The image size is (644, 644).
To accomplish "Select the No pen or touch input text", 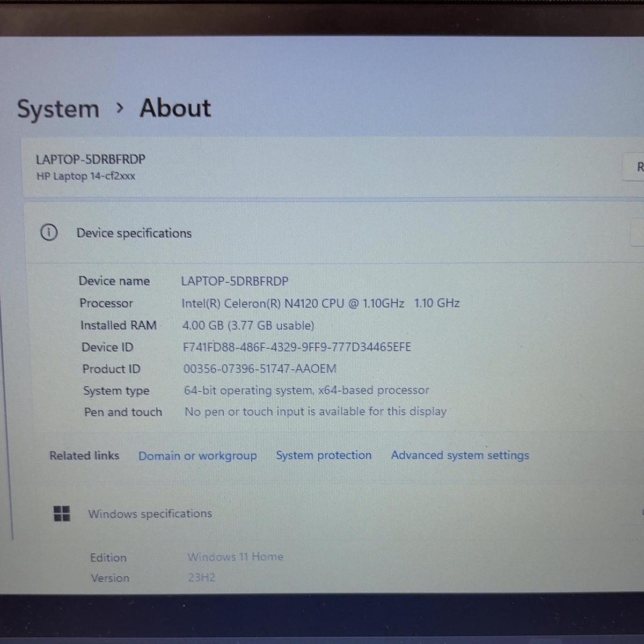I will point(316,412).
